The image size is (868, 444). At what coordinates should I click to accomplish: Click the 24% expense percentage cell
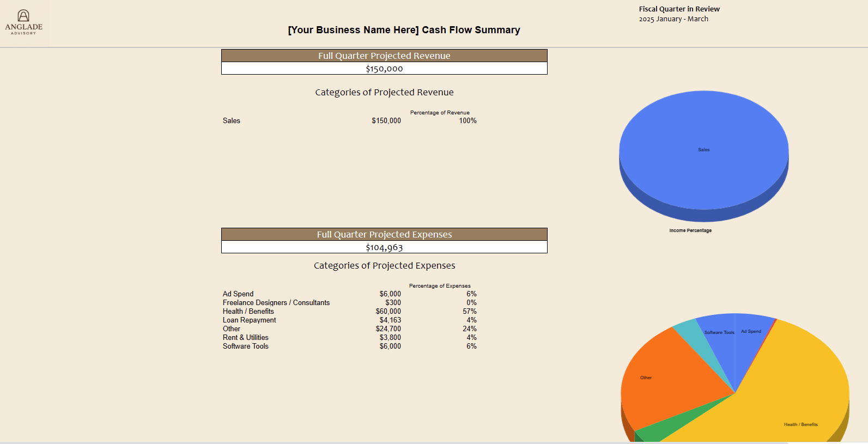point(470,329)
